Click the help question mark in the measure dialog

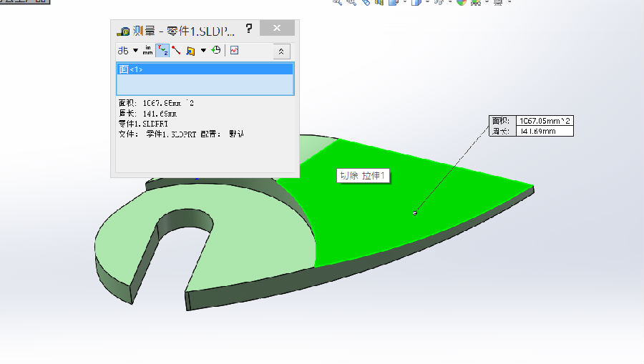point(248,29)
